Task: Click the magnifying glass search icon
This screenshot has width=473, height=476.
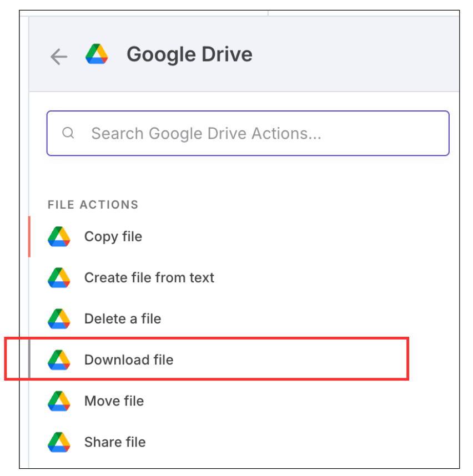Action: [x=68, y=133]
